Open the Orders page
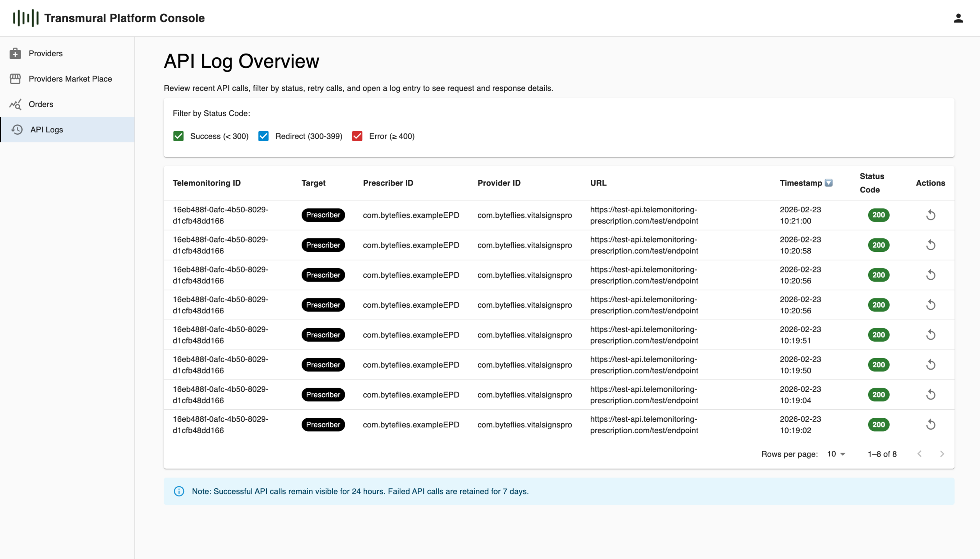The image size is (980, 559). click(x=41, y=104)
